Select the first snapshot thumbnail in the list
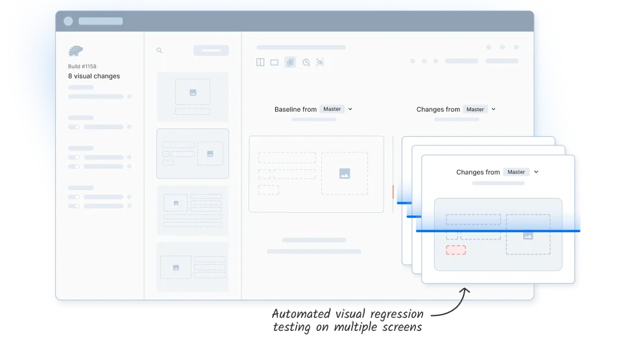Viewport: 636px width, 364px height. [193, 97]
